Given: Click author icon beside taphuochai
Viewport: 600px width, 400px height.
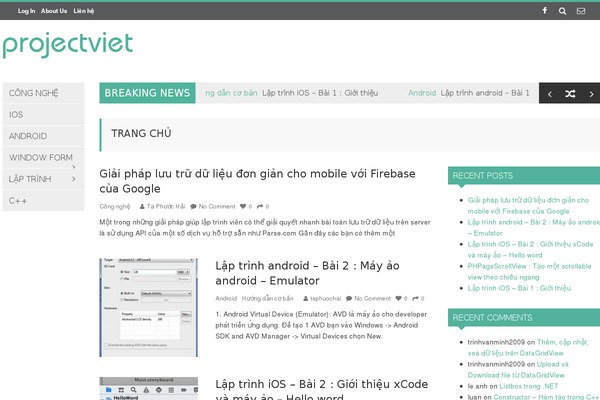Looking at the screenshot, I should [305, 299].
